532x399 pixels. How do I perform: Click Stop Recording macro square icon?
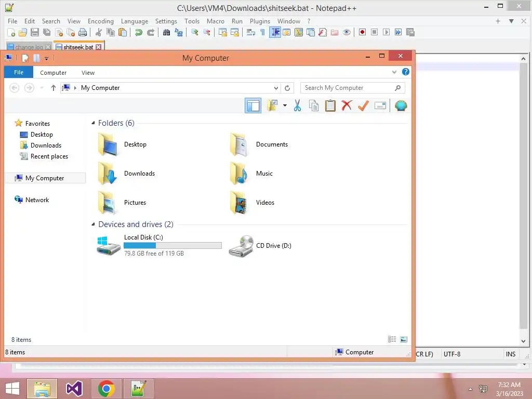coord(374,32)
